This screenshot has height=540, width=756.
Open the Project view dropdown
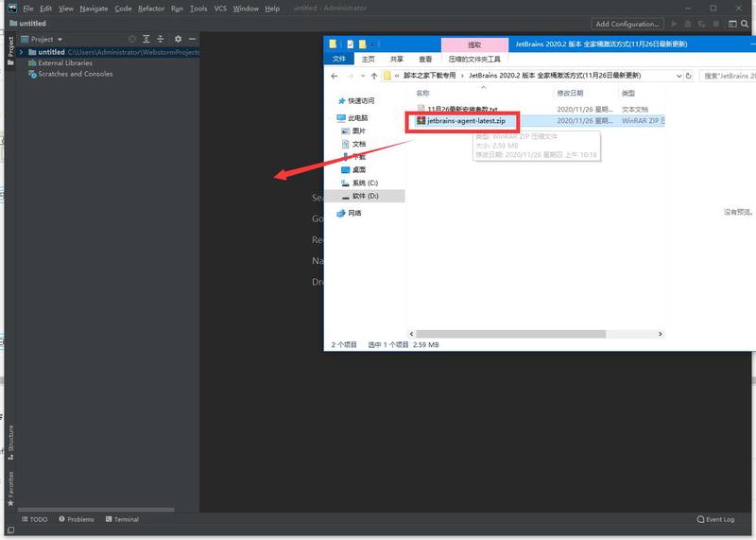pos(42,39)
